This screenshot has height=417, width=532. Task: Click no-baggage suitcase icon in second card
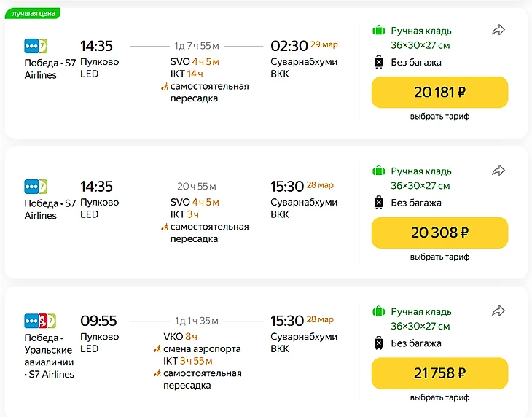378,203
